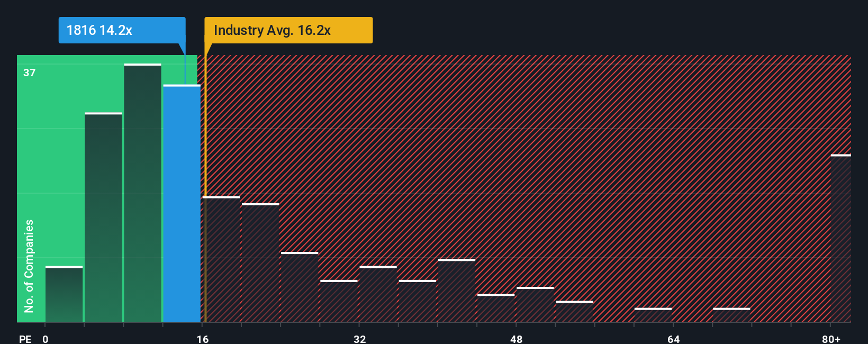
Task: Click the No. of Companies axis title
Action: click(x=29, y=266)
